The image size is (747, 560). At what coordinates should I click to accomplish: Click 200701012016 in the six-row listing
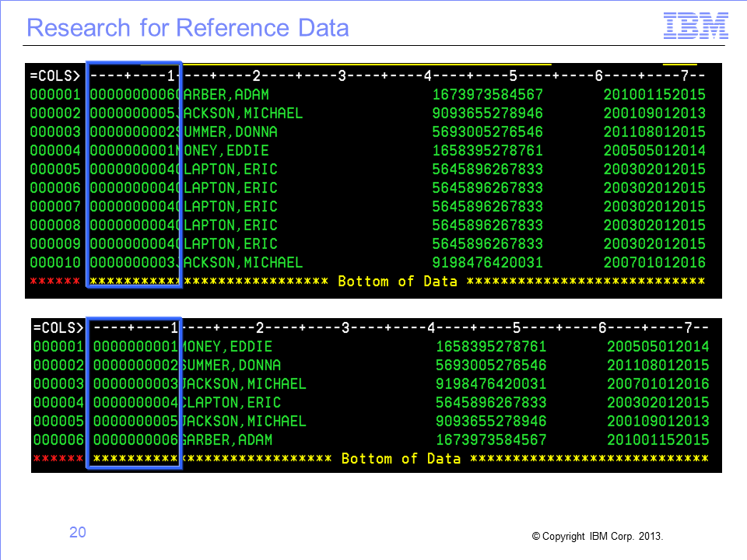[x=658, y=383]
